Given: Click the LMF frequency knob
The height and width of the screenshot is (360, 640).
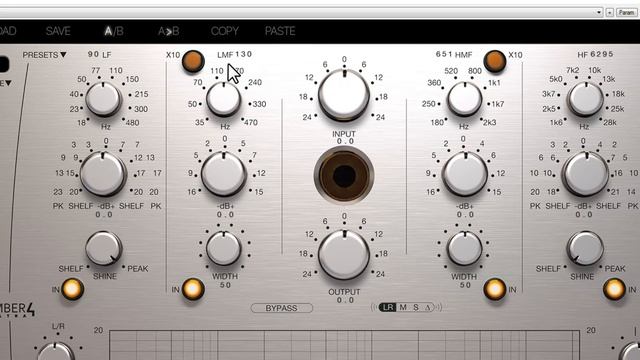Looking at the screenshot, I should pos(223,99).
